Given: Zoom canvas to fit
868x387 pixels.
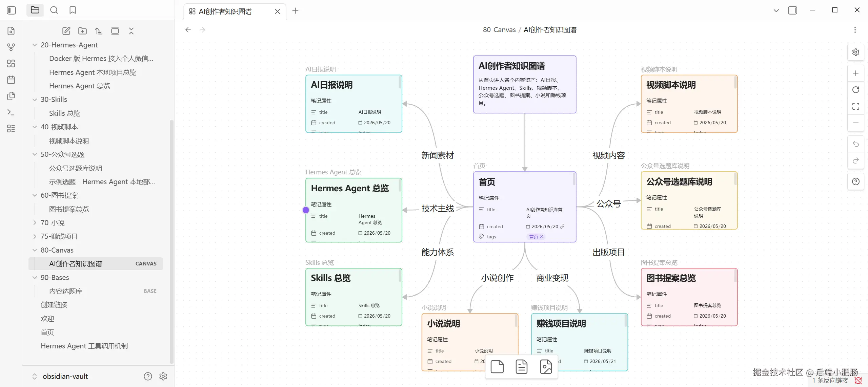Looking at the screenshot, I should [x=855, y=106].
